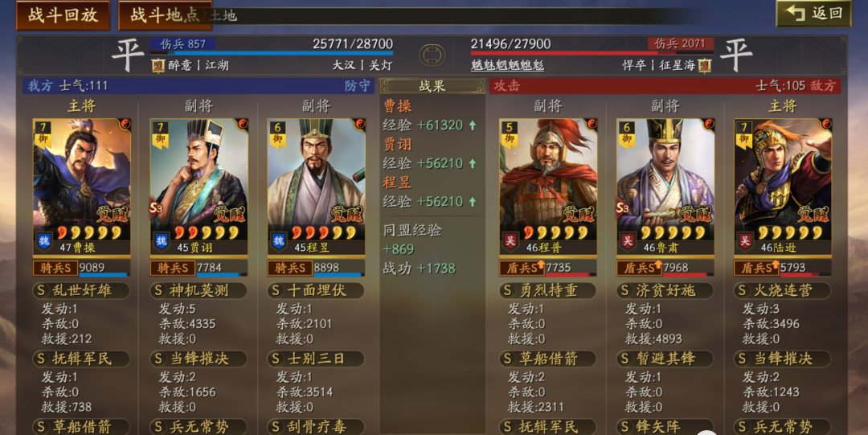Open the 乱世奸雄 skill details
This screenshot has height=435, width=868.
[81, 290]
